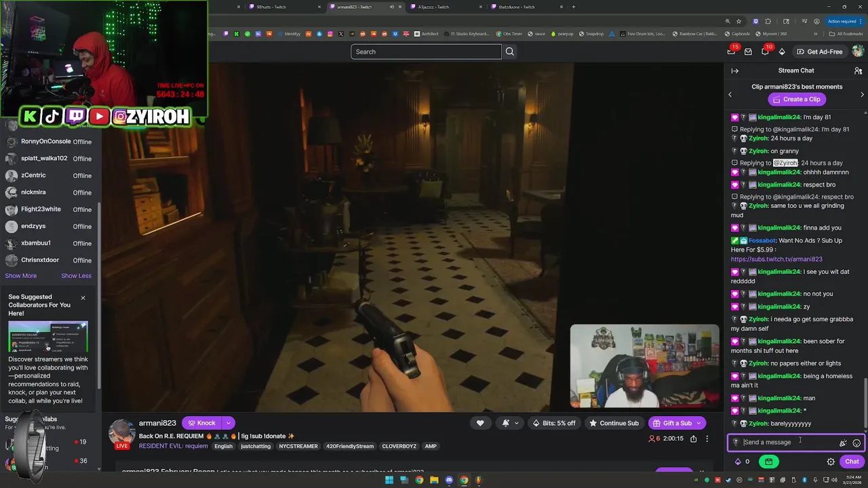The image size is (868, 488).
Task: Click NYCSTREAMER tag
Action: click(x=298, y=446)
